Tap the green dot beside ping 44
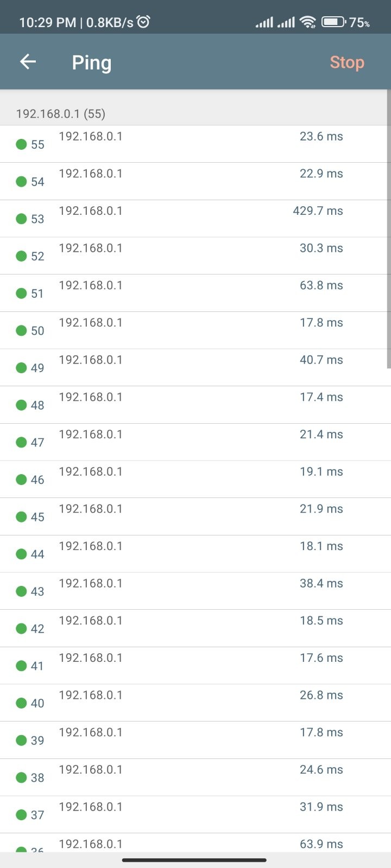 click(x=21, y=554)
